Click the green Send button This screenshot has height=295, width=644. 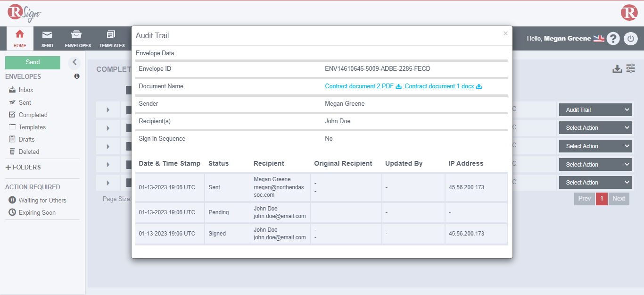pyautogui.click(x=33, y=62)
